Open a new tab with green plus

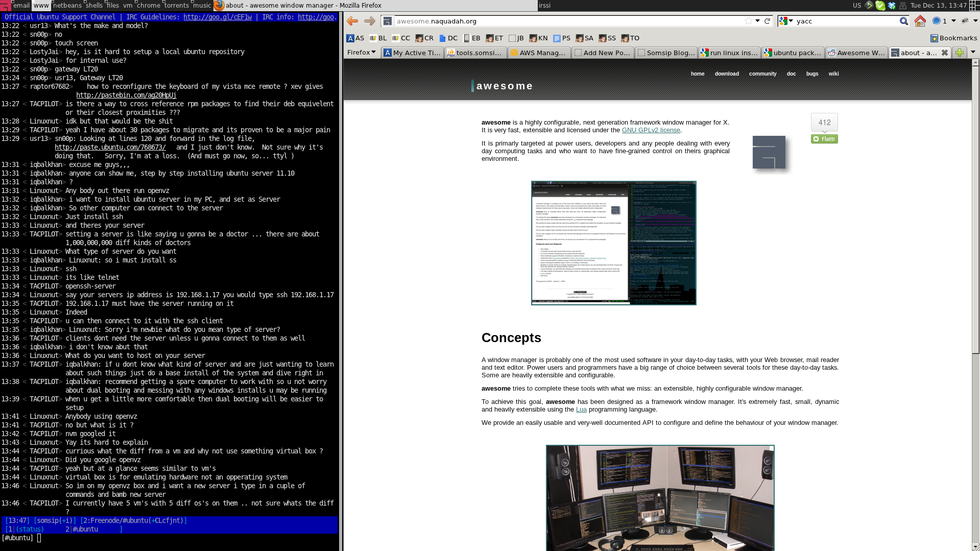point(960,53)
